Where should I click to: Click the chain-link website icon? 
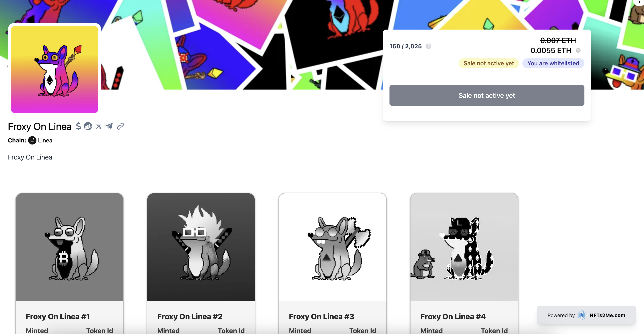click(120, 126)
